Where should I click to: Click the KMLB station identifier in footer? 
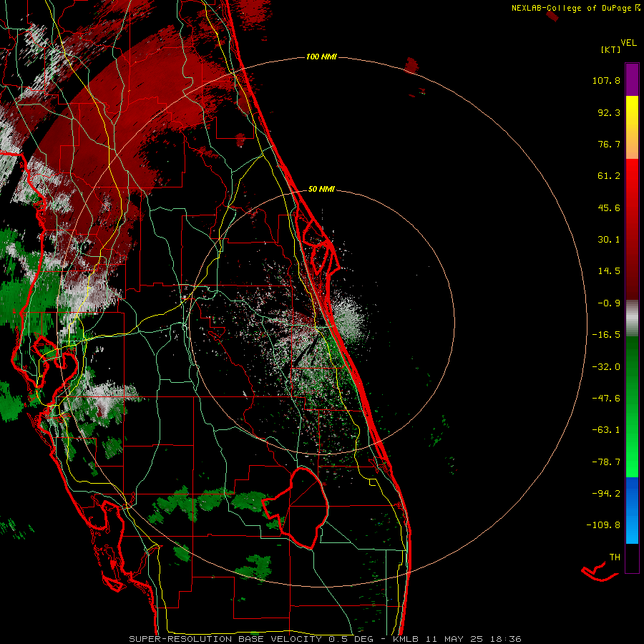tap(406, 639)
